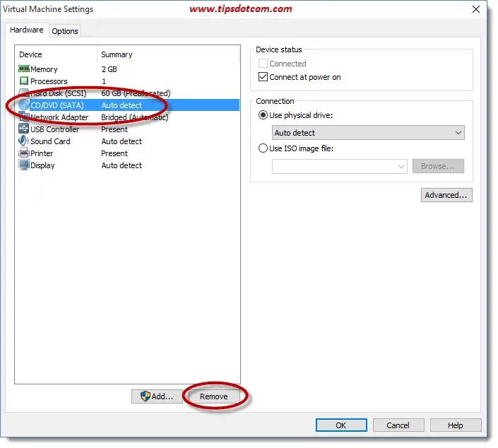Screen dimensions: 498x448
Task: Select the Printer device row
Action: click(128, 153)
